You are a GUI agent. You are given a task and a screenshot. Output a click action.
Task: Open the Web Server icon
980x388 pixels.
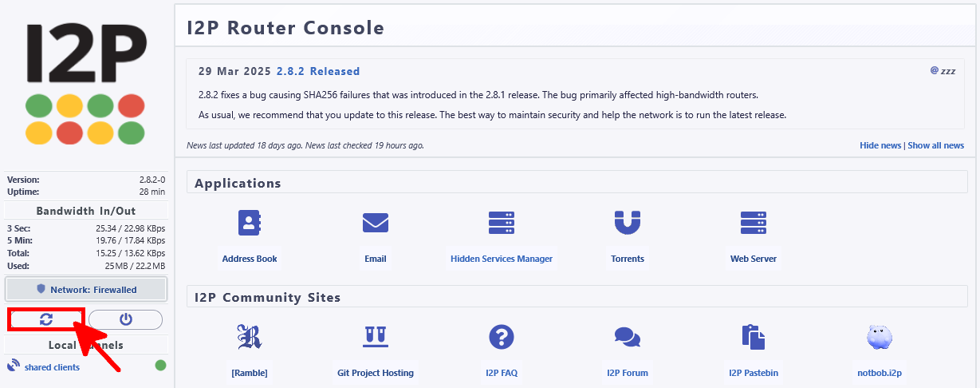pos(753,223)
